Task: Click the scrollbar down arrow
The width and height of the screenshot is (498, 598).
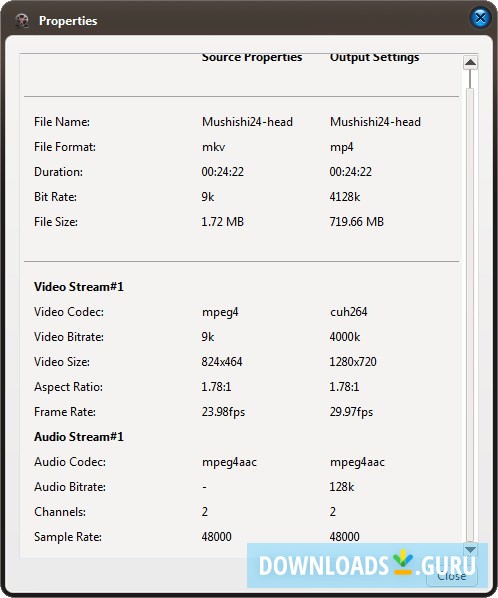Action: [x=470, y=549]
